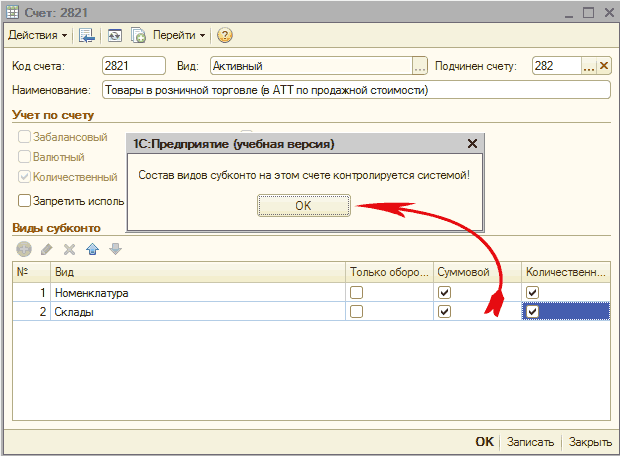Screen dimensions: 620x456
Task: Open the Перейти menu
Action: 180,35
